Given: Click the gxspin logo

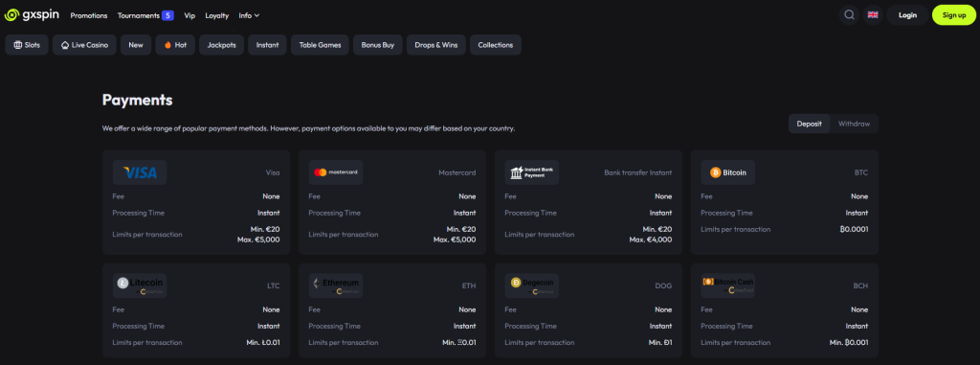Looking at the screenshot, I should tap(32, 15).
